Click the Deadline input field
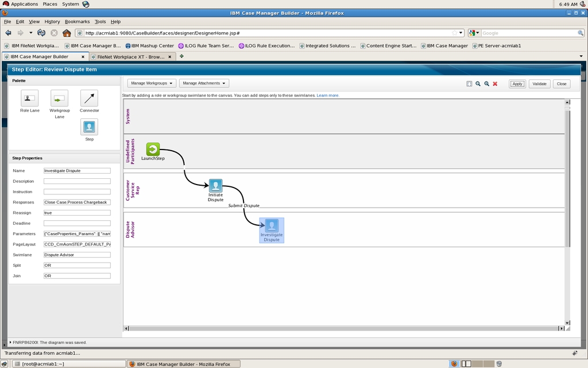 pyautogui.click(x=77, y=223)
